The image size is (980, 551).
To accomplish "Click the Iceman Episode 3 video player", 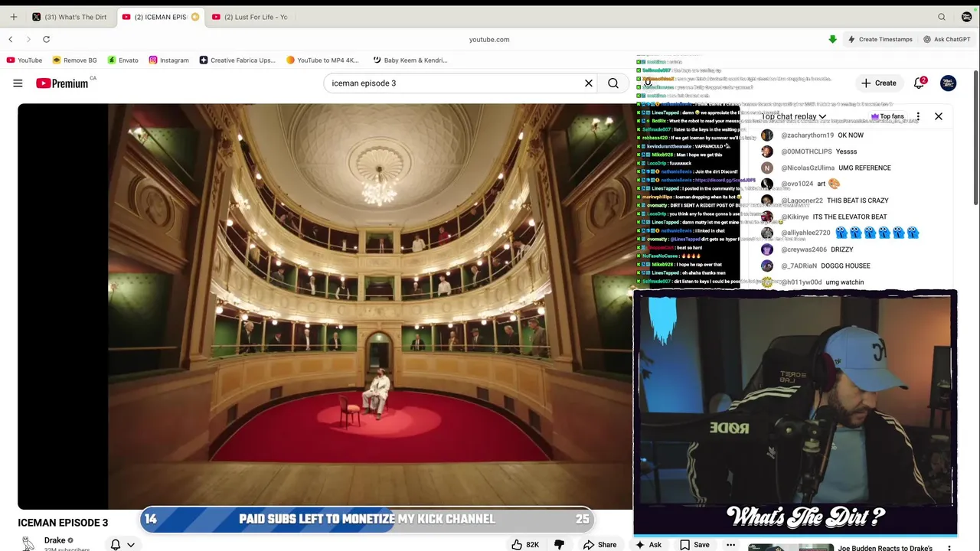I will pyautogui.click(x=325, y=306).
